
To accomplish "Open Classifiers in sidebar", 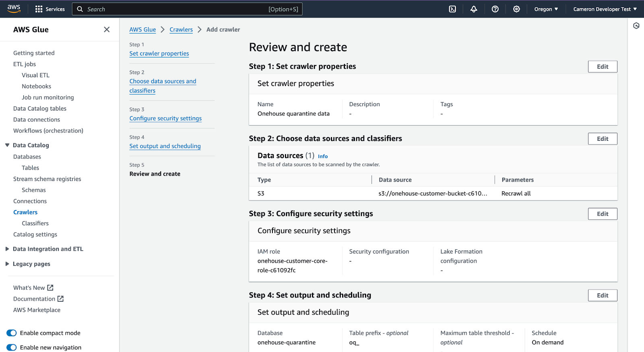I will (35, 223).
